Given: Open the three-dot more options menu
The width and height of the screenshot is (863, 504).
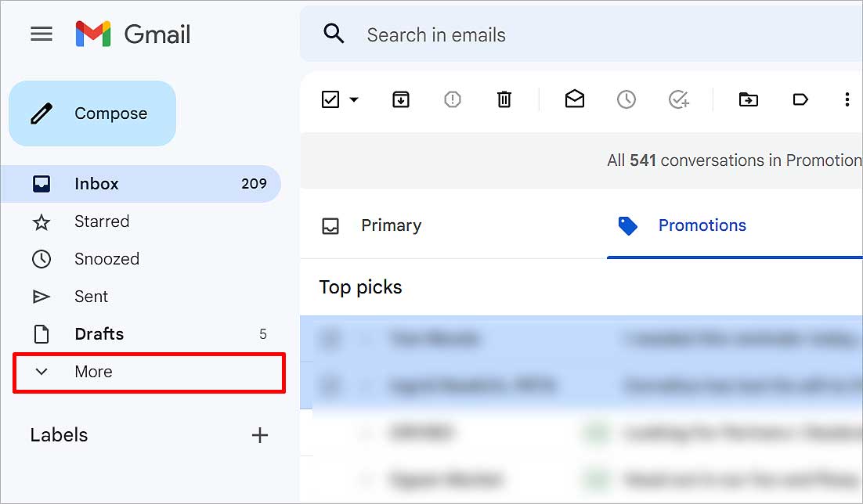Looking at the screenshot, I should click(x=847, y=99).
